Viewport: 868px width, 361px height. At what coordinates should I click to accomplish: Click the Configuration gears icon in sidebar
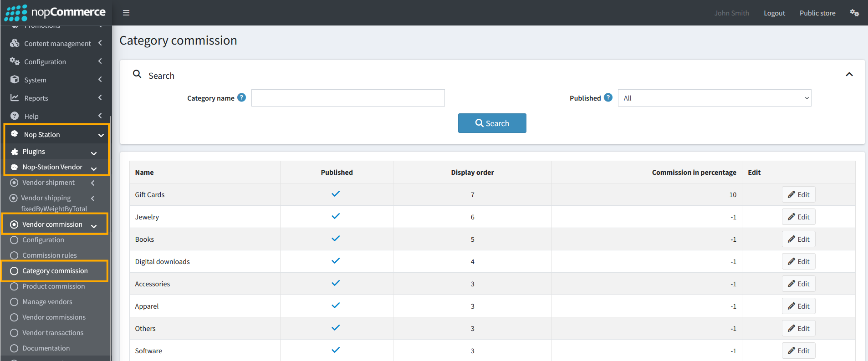pyautogui.click(x=15, y=61)
